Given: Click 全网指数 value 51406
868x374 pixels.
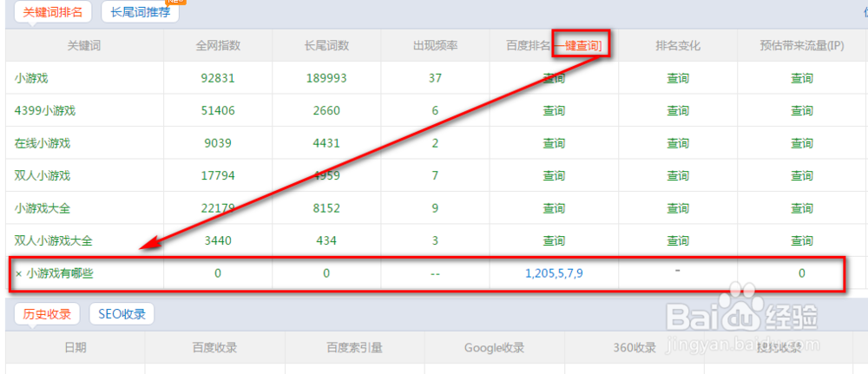Looking at the screenshot, I should tap(218, 111).
